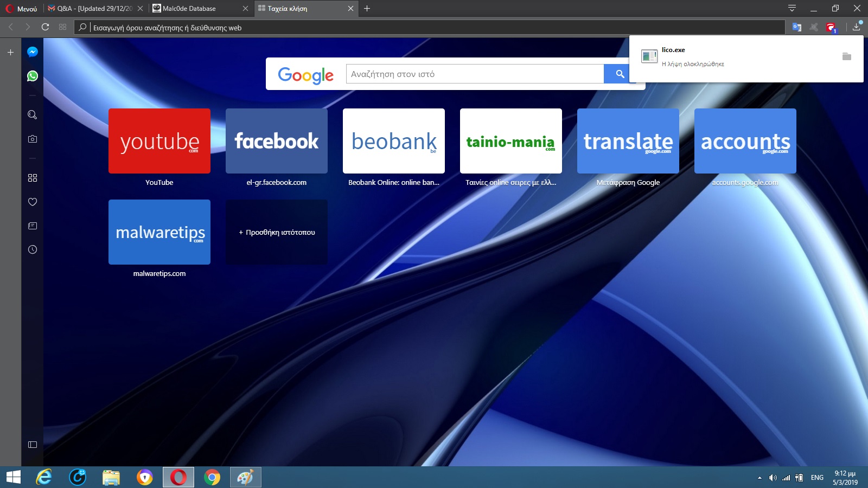Open the Google Translate extension
The image size is (868, 488).
(x=797, y=27)
